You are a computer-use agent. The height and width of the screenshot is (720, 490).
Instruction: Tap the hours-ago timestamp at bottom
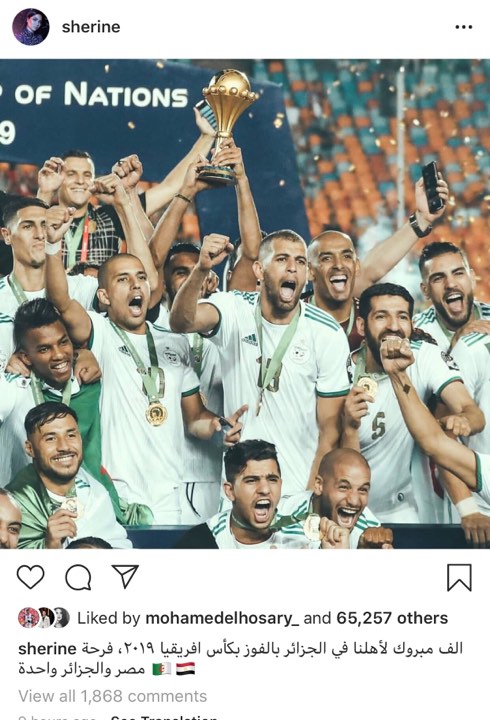point(57,717)
